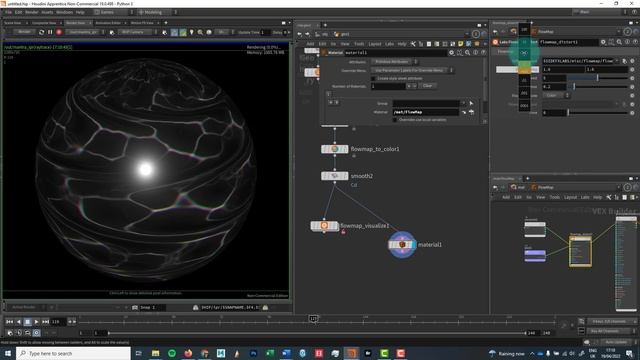Click the current frame number field
This screenshot has width=640, height=360.
tap(58, 322)
